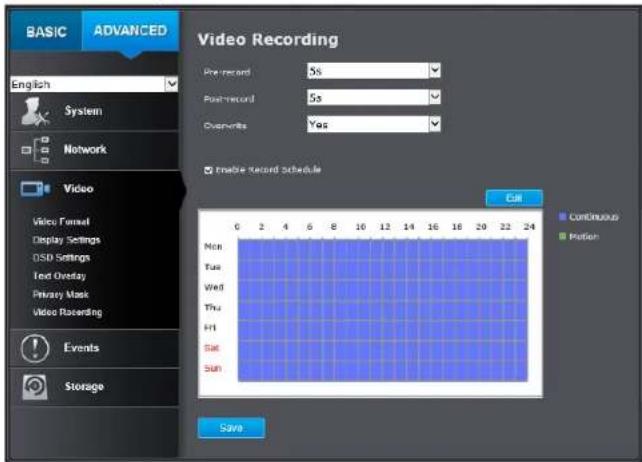Open the Post-record dropdown
This screenshot has width=642, height=462.
click(x=373, y=97)
